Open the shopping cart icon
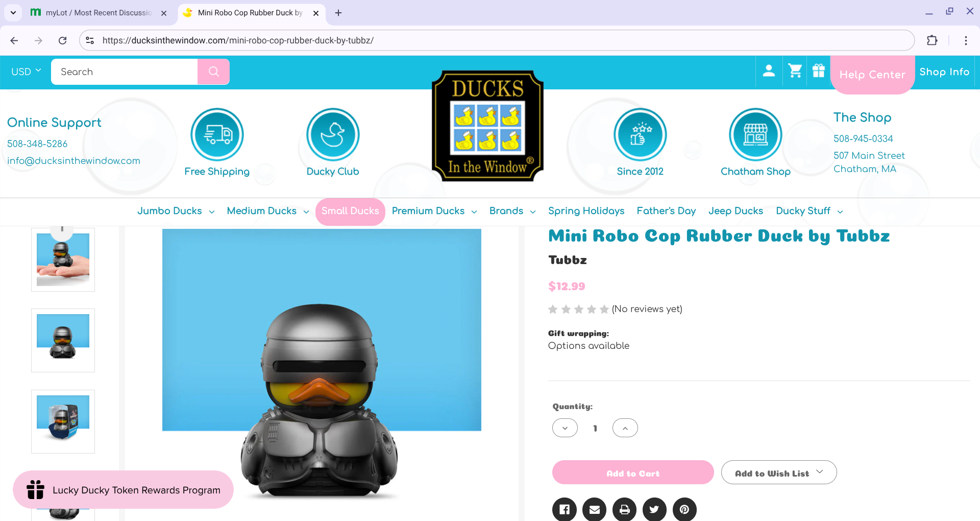The image size is (980, 521). pyautogui.click(x=795, y=71)
